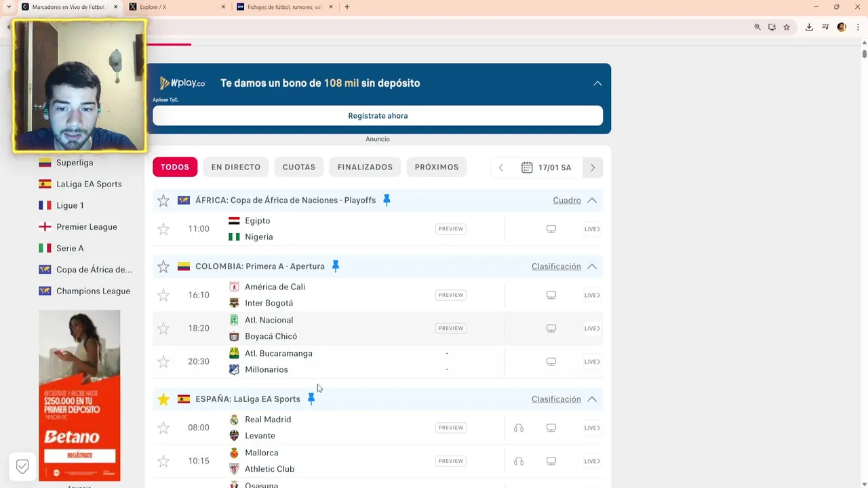Open TV icon for Real Madrid match
The height and width of the screenshot is (488, 868).
[551, 428]
